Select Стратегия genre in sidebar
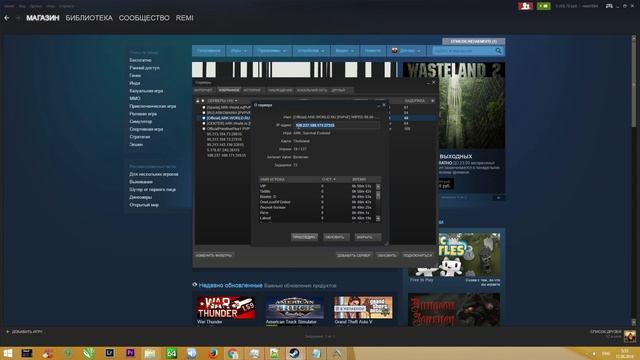Viewport: 640px width, 360px height. coord(140,137)
